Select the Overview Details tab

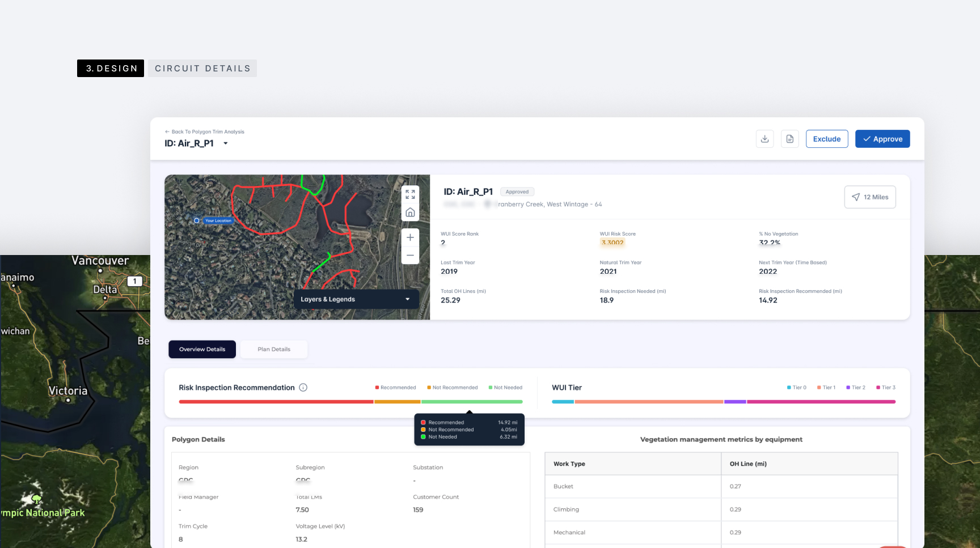[x=202, y=349]
